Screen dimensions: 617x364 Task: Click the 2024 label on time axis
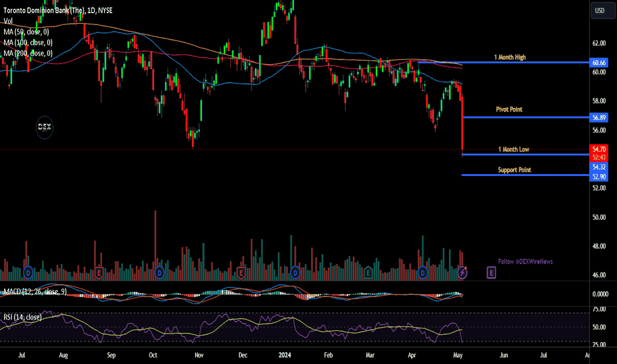point(285,355)
